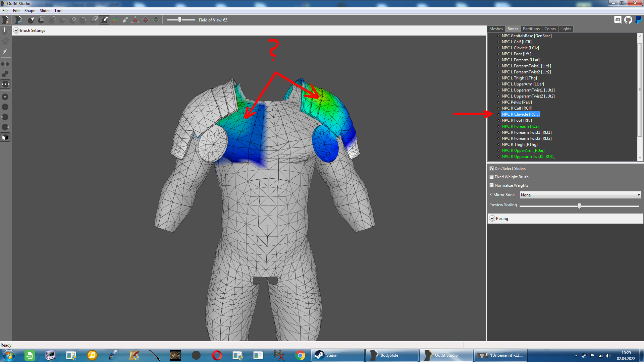Screen dimensions: 644x362
Task: Select bone NPC R Forearm [RLar]
Action: click(x=521, y=126)
